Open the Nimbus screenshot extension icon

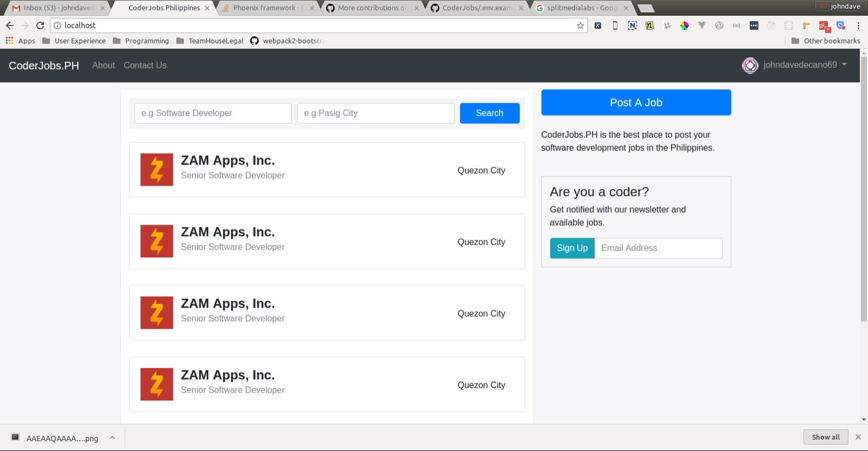pos(633,26)
